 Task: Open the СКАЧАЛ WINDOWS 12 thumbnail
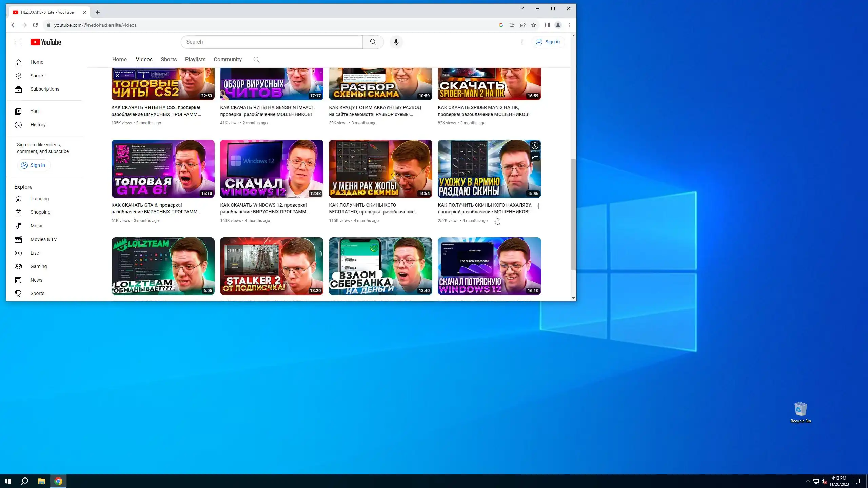(x=271, y=168)
